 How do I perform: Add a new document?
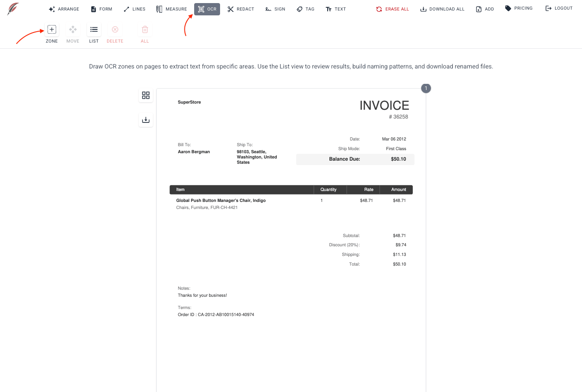click(485, 9)
